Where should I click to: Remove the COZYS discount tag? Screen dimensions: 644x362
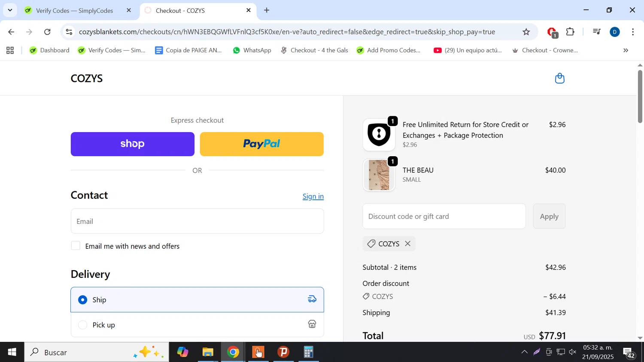pos(407,244)
